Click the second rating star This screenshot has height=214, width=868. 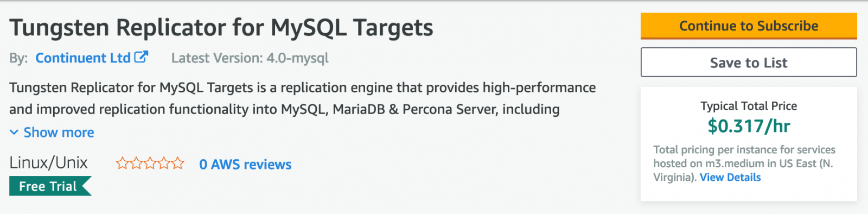tap(136, 163)
